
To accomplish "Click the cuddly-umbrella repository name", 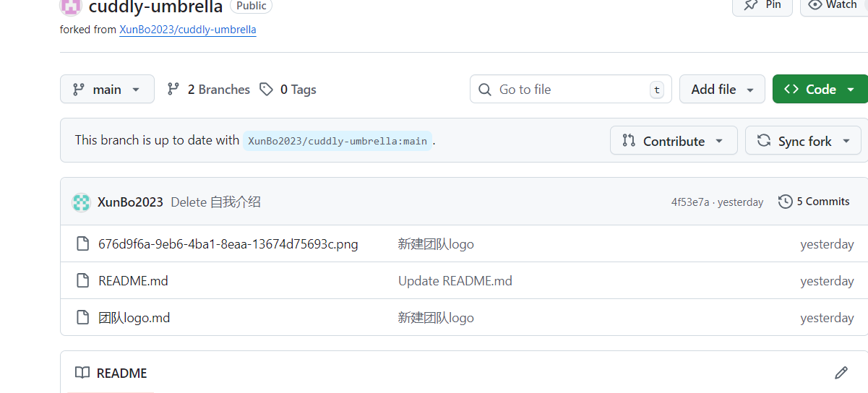I will click(x=155, y=7).
